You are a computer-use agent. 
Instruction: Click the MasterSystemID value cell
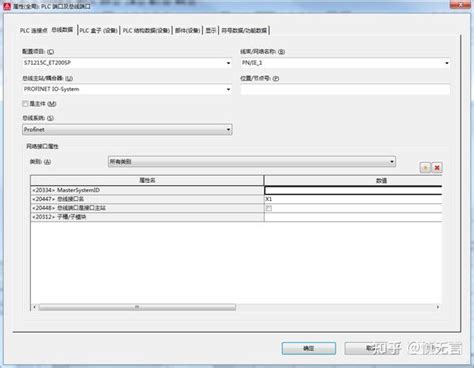[353, 190]
